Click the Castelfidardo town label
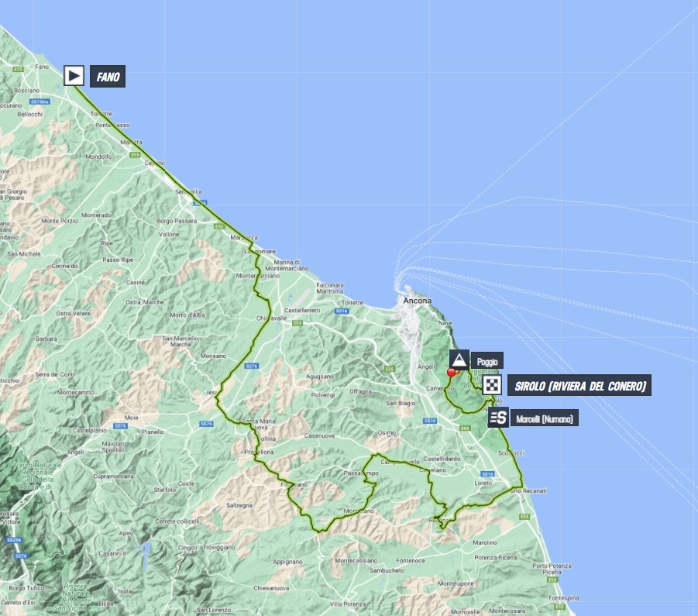This screenshot has width=698, height=616. pos(442,459)
